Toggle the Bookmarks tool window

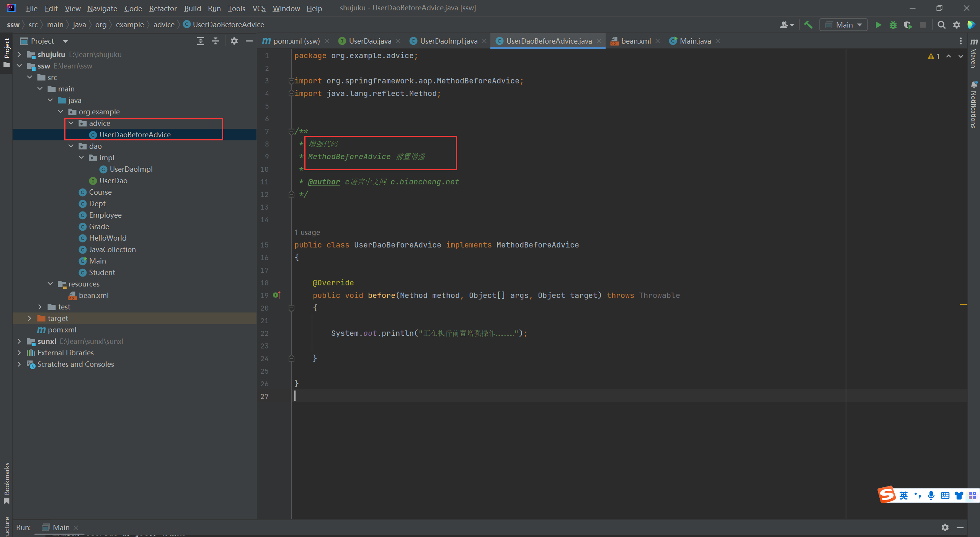(x=7, y=483)
